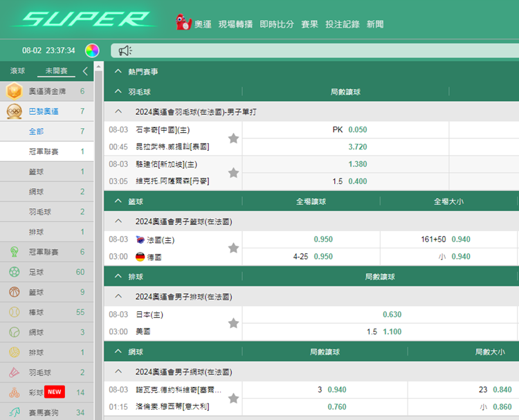
Task: Click the 巴黎奧運 Olympic rings icon
Action: pos(15,111)
